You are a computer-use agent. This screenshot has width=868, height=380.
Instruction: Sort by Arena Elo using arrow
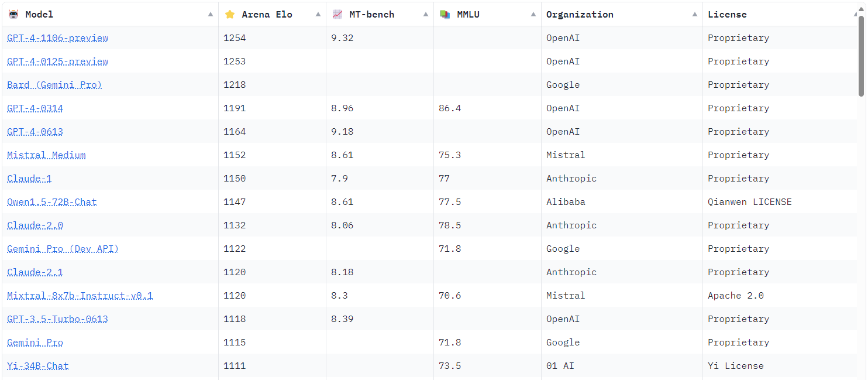pos(318,15)
